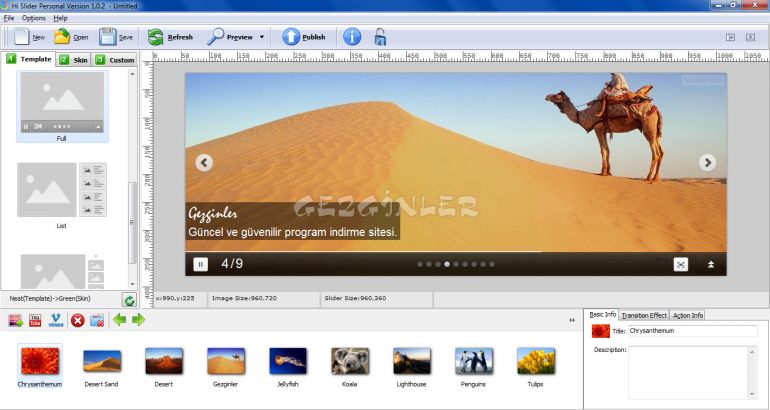The image size is (770, 410).
Task: Move the slide left with the green arrow
Action: click(x=119, y=320)
